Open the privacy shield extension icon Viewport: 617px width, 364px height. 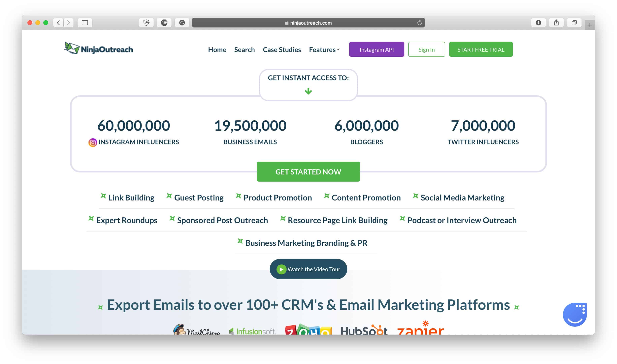coord(146,23)
